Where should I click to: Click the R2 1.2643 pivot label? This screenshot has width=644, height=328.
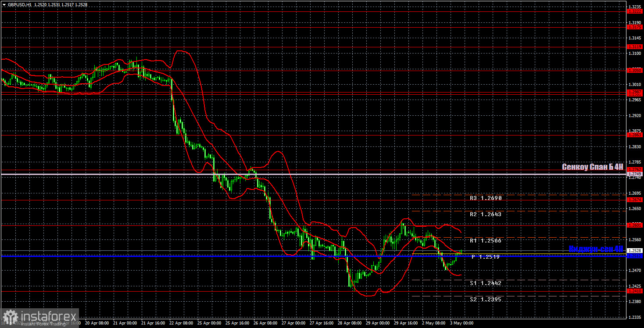pos(485,214)
